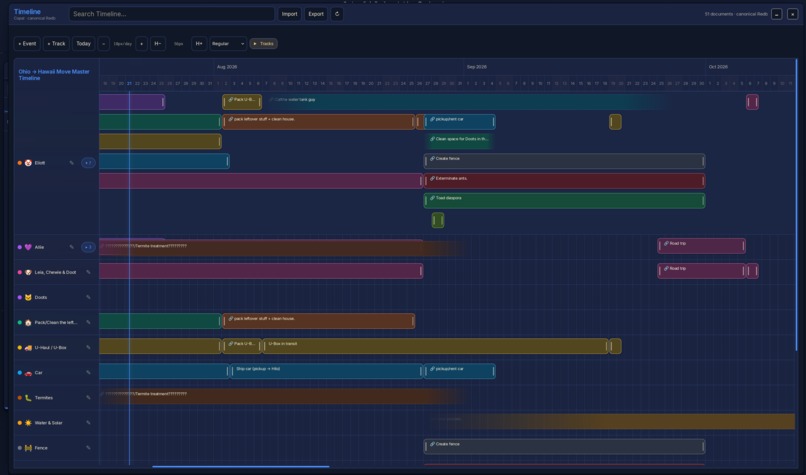The width and height of the screenshot is (806, 475).
Task: Click the pencil edit icon on Eliott track
Action: tap(71, 163)
